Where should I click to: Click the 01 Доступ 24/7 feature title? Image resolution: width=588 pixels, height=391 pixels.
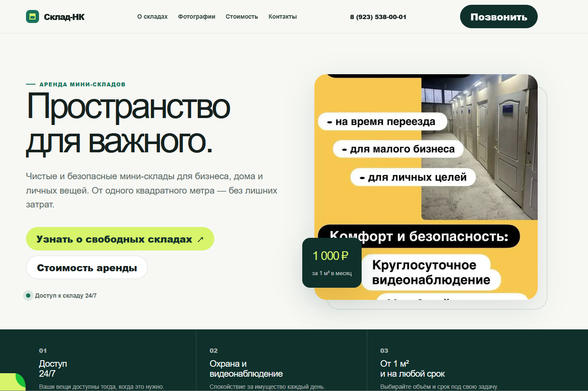point(53,368)
